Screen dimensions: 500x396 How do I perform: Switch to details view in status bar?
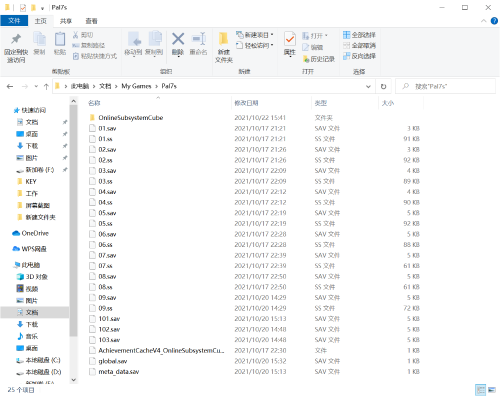click(480, 389)
